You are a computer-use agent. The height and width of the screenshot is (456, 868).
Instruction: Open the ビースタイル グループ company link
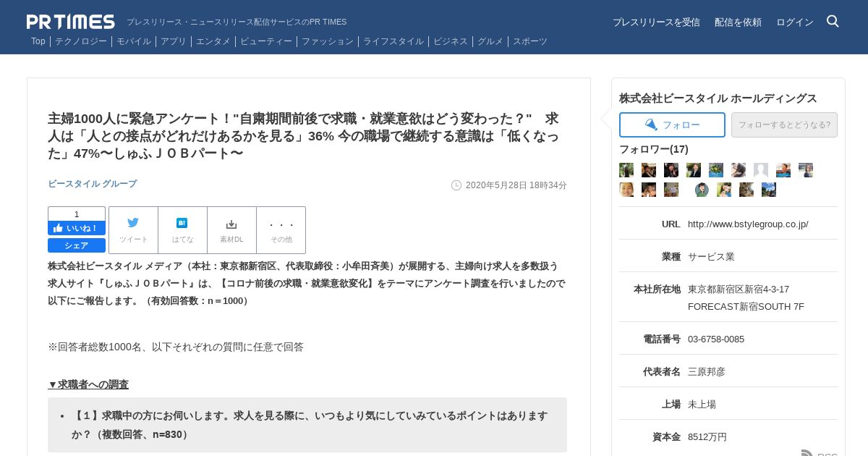point(92,184)
